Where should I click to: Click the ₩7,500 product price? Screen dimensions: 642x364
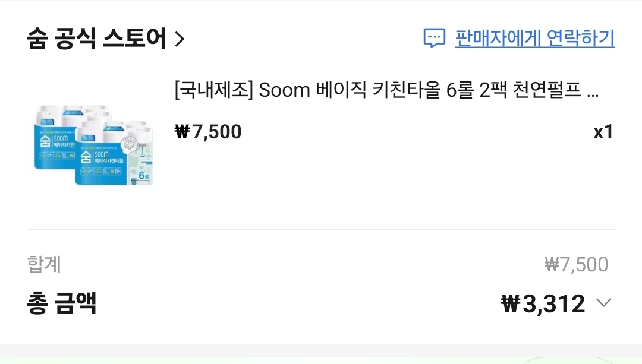point(209,131)
